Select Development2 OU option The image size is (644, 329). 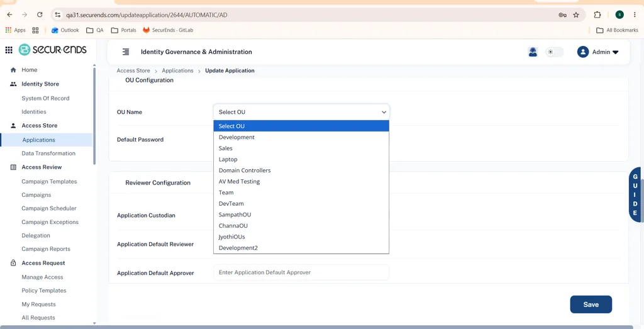coord(301,248)
